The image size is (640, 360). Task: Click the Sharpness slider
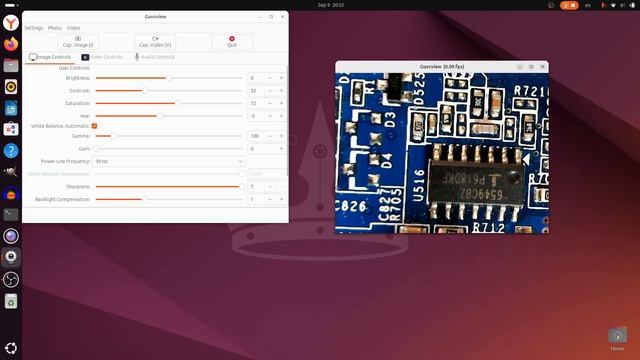click(x=169, y=187)
